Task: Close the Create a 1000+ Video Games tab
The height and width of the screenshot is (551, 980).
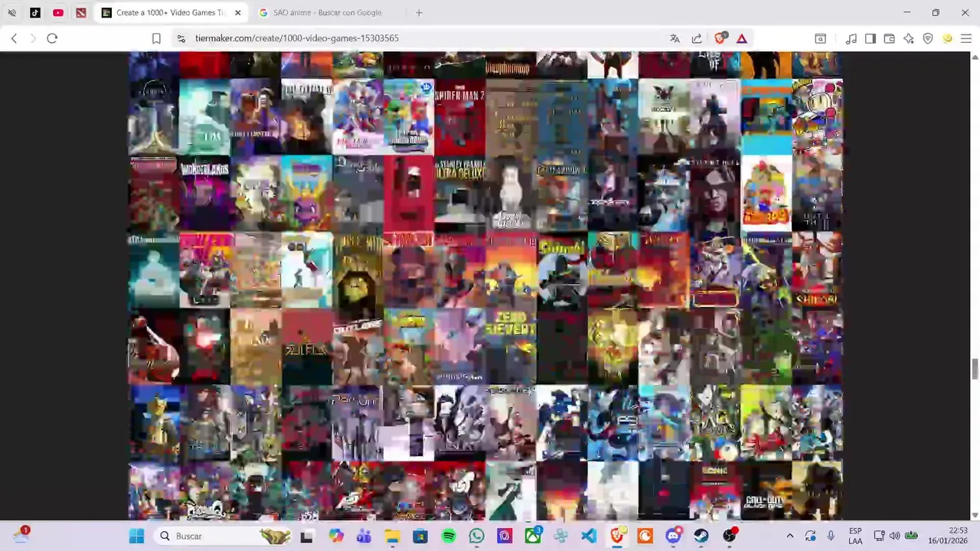Action: point(237,12)
